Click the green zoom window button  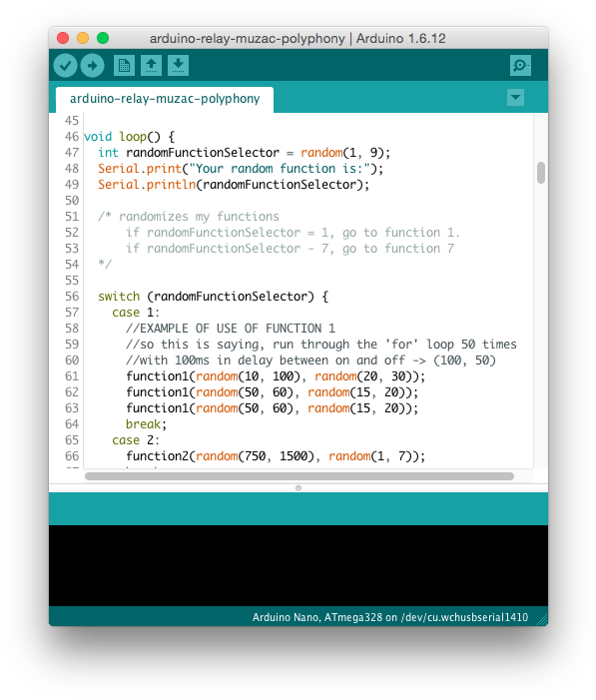103,38
